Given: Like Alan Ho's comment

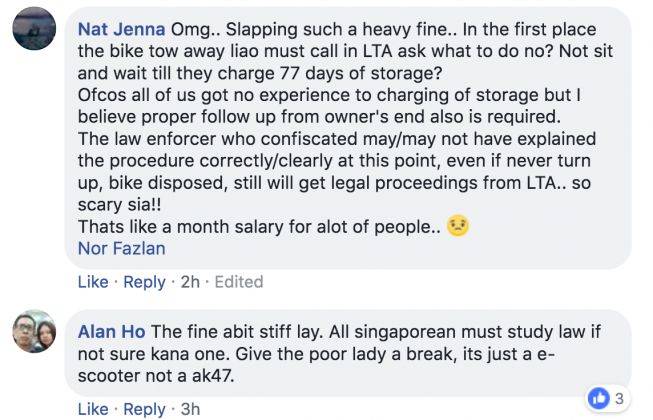Looking at the screenshot, I should [x=92, y=409].
